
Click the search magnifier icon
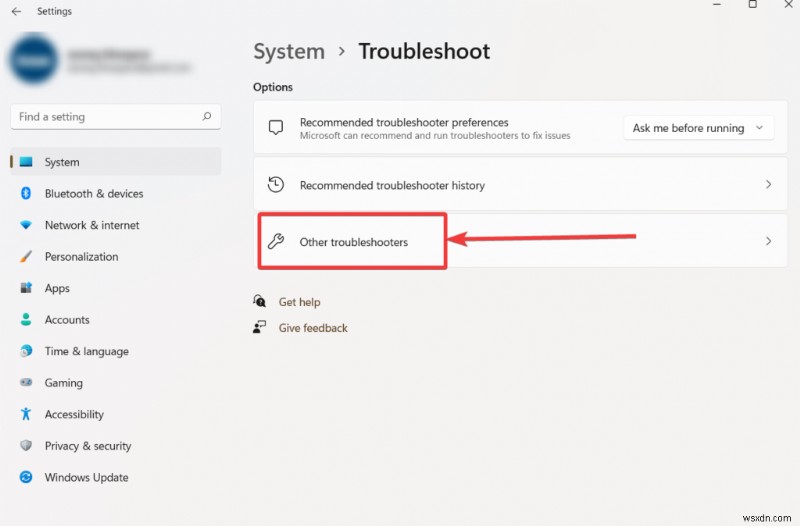(207, 116)
